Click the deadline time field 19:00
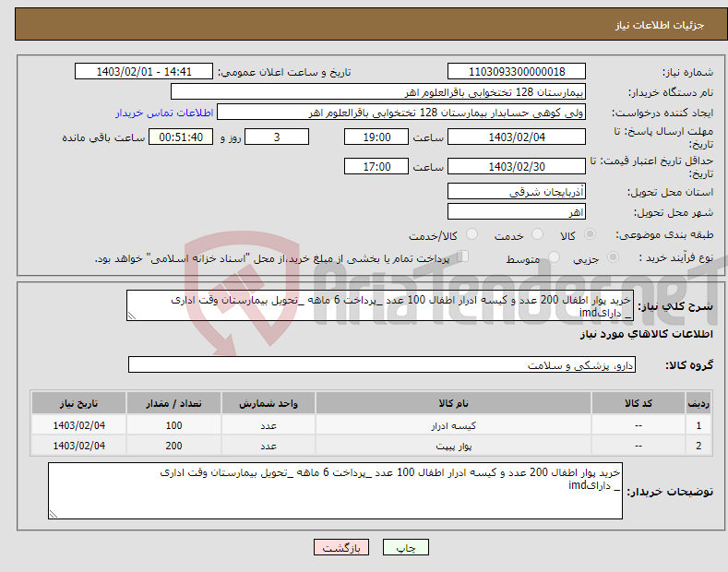 (376, 137)
